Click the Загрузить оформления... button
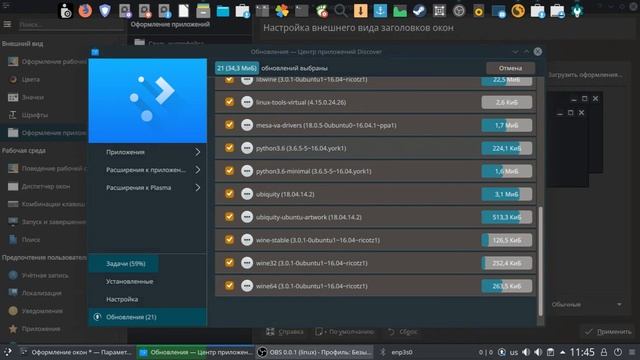 (585, 75)
